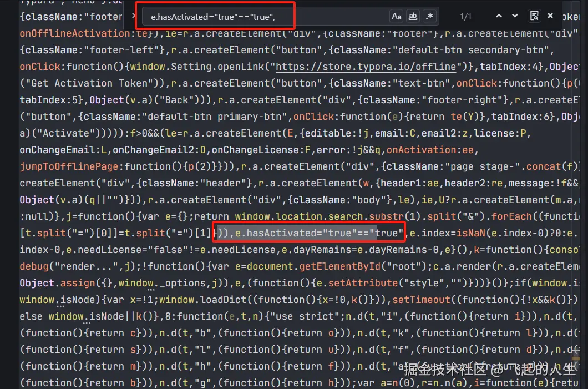
Task: Close the find widget
Action: pos(550,16)
